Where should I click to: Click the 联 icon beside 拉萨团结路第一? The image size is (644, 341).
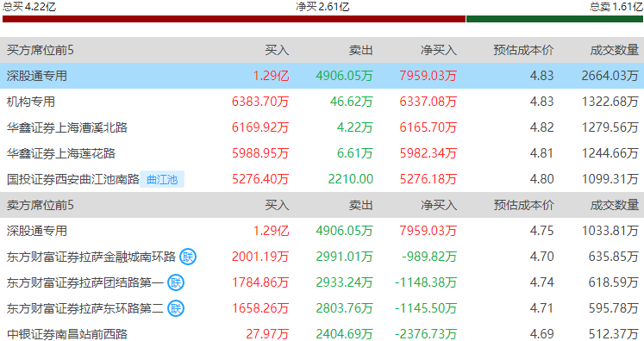click(176, 282)
